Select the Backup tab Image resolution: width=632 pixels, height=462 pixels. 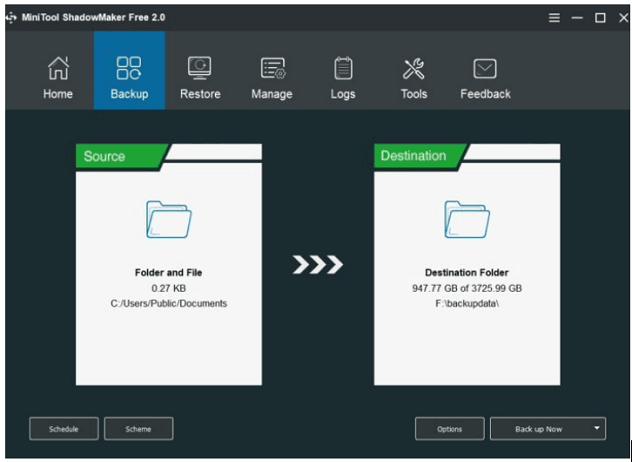129,71
